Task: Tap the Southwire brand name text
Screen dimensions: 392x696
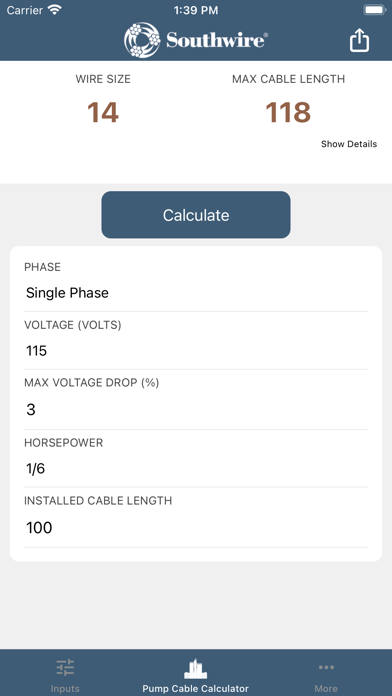Action: 217,40
